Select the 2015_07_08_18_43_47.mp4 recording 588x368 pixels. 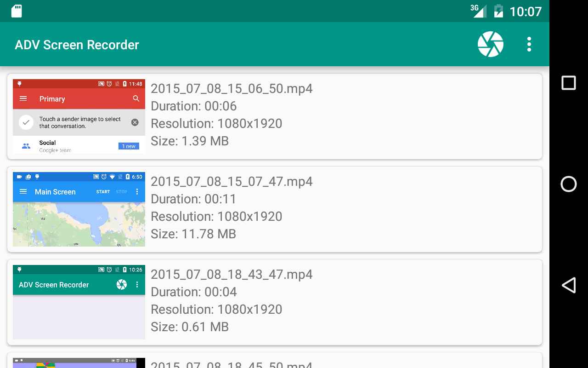[x=276, y=302]
